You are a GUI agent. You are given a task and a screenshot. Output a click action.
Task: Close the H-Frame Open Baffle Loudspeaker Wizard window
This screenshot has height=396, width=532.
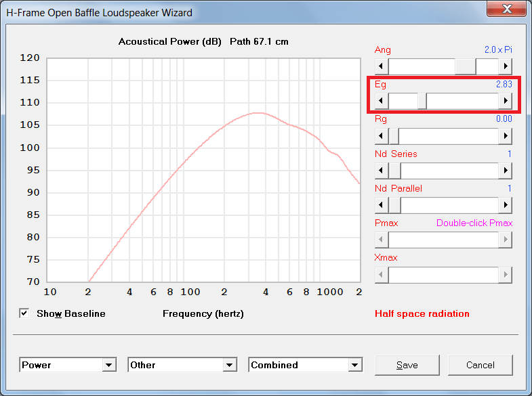(x=506, y=9)
